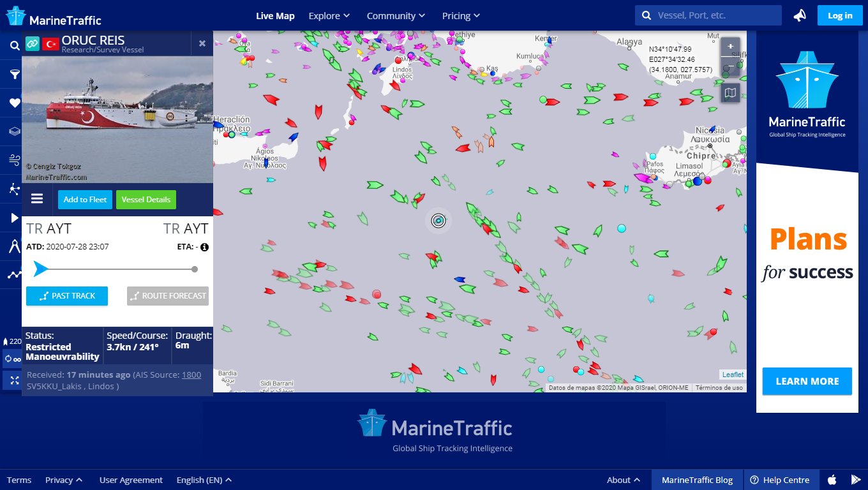Open My Fleets heart icon
This screenshot has height=490, width=868.
(14, 103)
